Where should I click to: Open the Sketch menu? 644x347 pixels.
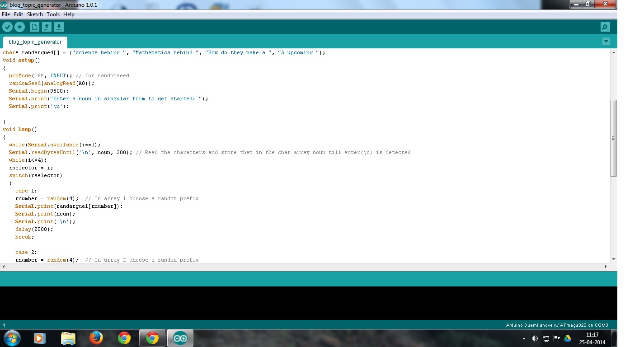[x=34, y=14]
